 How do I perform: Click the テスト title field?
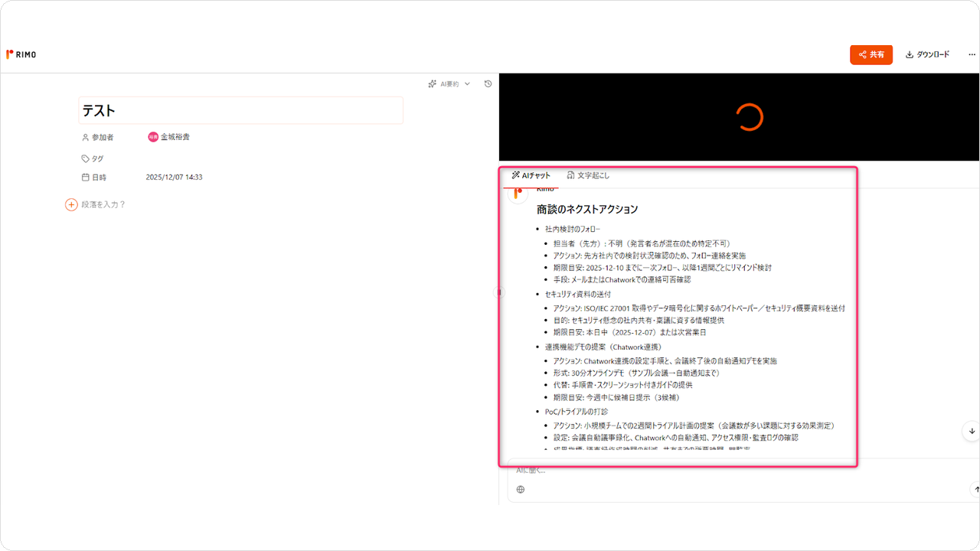tap(241, 110)
